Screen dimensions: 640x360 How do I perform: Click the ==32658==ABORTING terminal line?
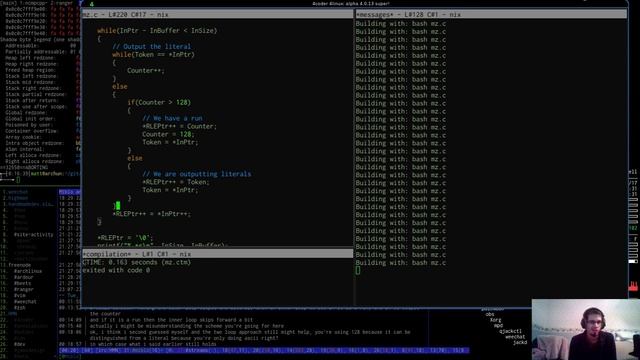click(24, 167)
